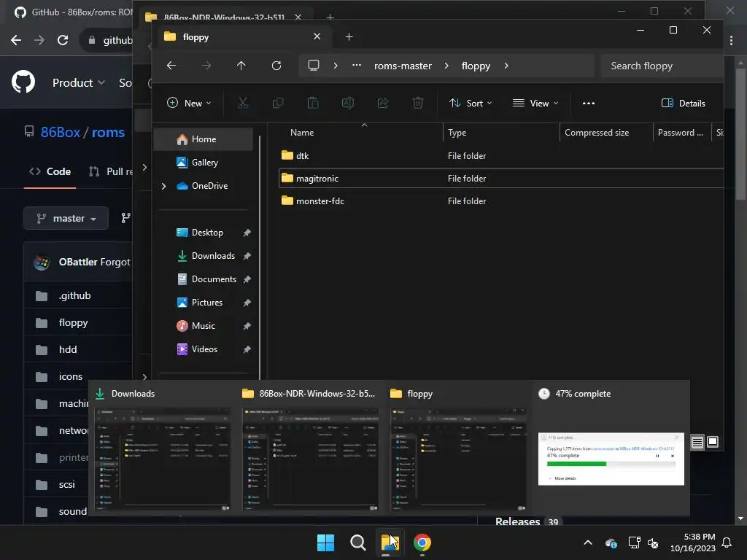Click the 86Box owner link on GitHub
747x560 pixels.
pos(60,133)
